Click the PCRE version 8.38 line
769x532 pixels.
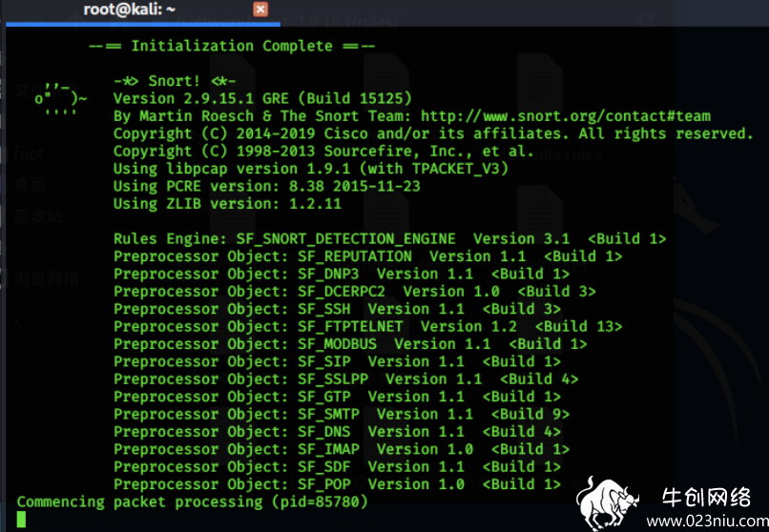pyautogui.click(x=267, y=187)
